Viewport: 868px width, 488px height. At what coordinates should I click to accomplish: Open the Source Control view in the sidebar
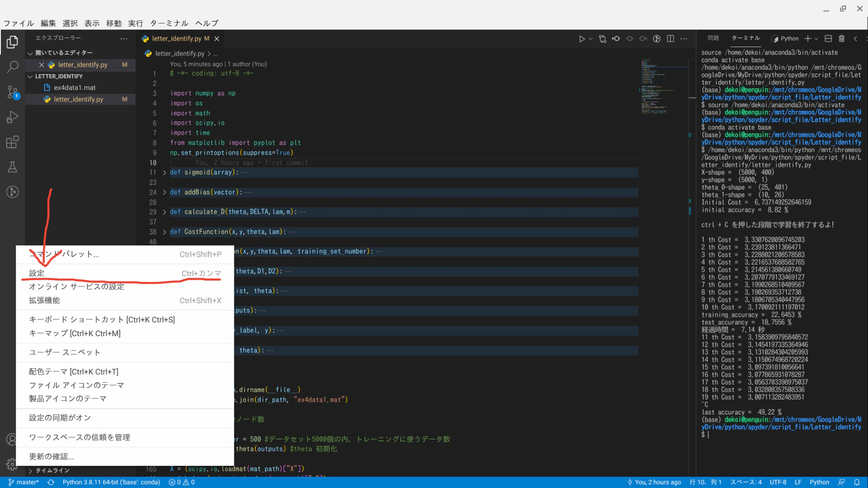point(12,92)
